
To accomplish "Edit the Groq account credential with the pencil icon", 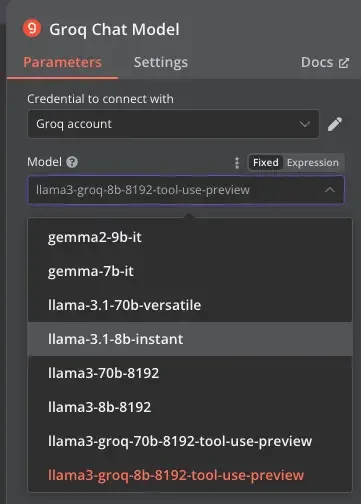I will pos(335,124).
